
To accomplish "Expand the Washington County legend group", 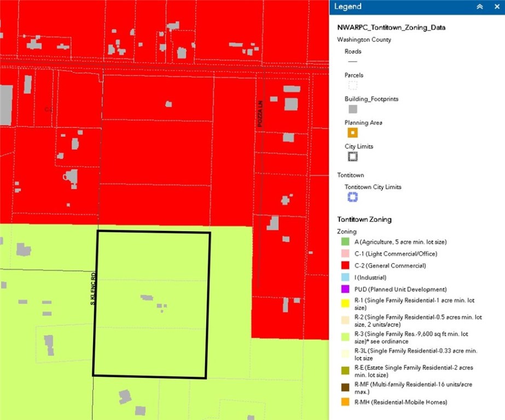I will tap(364, 39).
